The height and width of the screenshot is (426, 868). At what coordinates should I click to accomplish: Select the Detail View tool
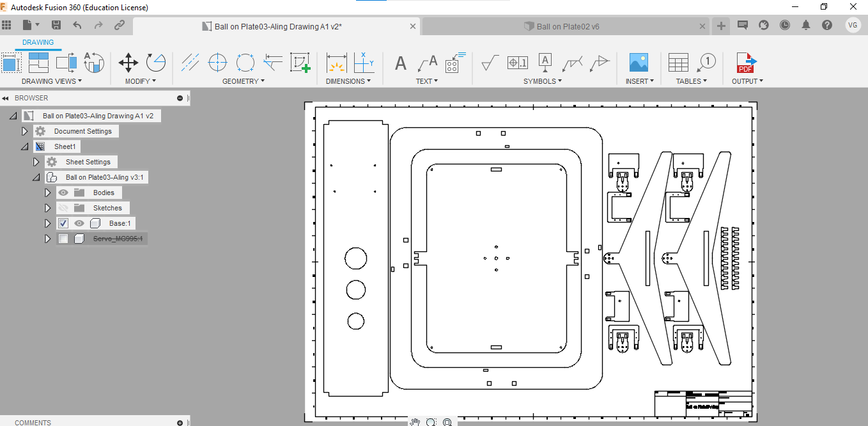coord(94,63)
